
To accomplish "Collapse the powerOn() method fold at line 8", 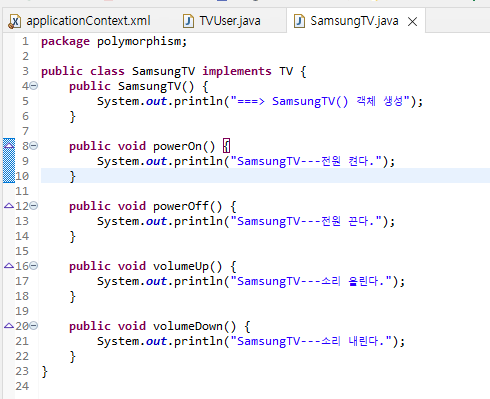I will coord(34,146).
